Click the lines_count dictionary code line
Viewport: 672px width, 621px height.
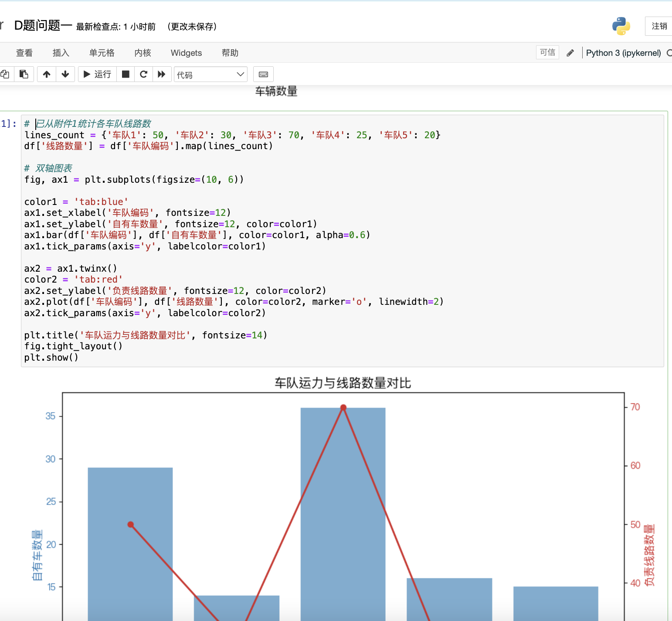coord(232,135)
